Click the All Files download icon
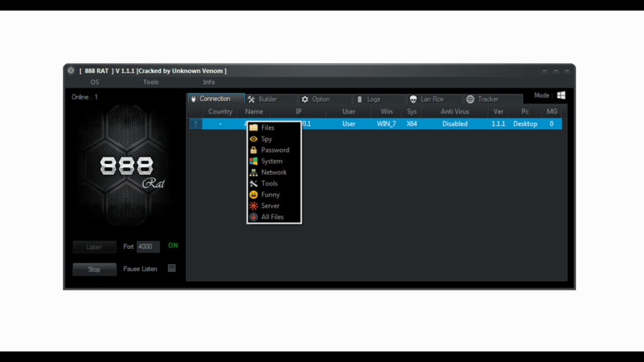Screen dimensions: 644x362 (253, 217)
